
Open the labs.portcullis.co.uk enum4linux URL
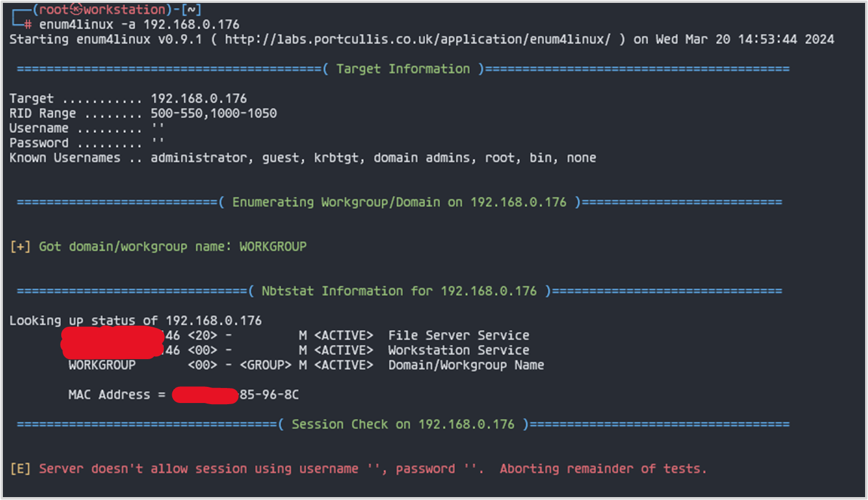coord(417,39)
